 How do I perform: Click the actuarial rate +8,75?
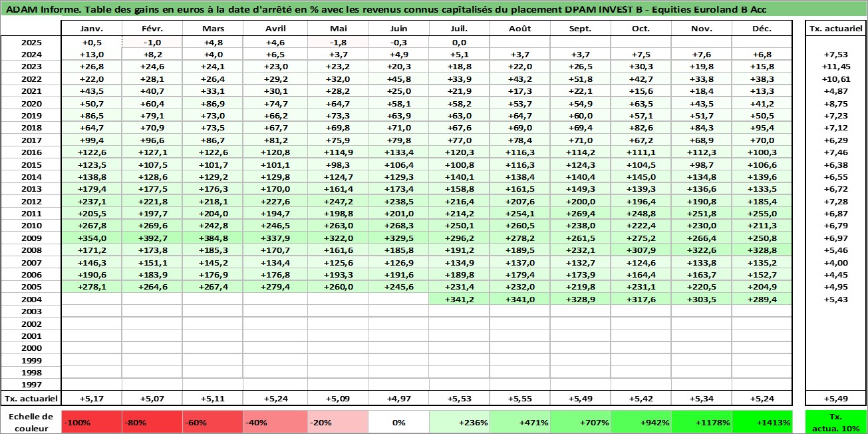[836, 103]
